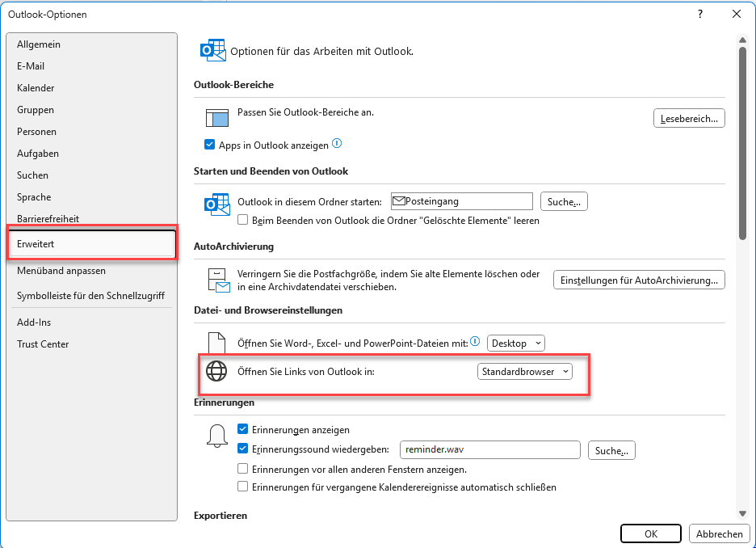This screenshot has width=756, height=548.
Task: Open the Trust Center category
Action: point(43,344)
